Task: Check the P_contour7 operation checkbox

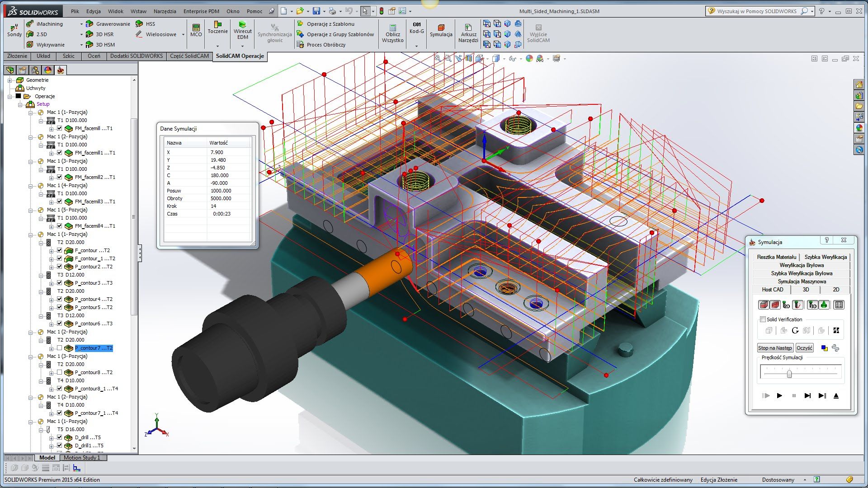Action: click(x=59, y=348)
